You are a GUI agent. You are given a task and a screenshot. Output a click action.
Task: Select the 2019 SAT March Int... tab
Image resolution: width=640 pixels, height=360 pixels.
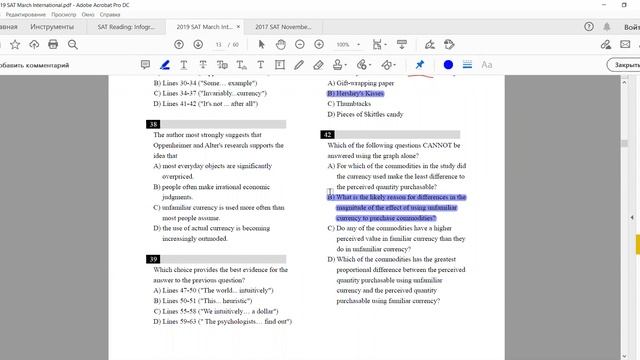coord(203,27)
